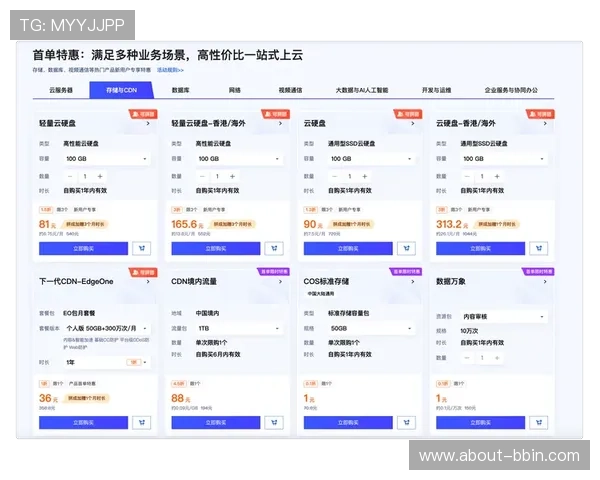Image resolution: width=600 pixels, height=480 pixels.
Task: Switch to 数据库 tab
Action: coord(180,90)
